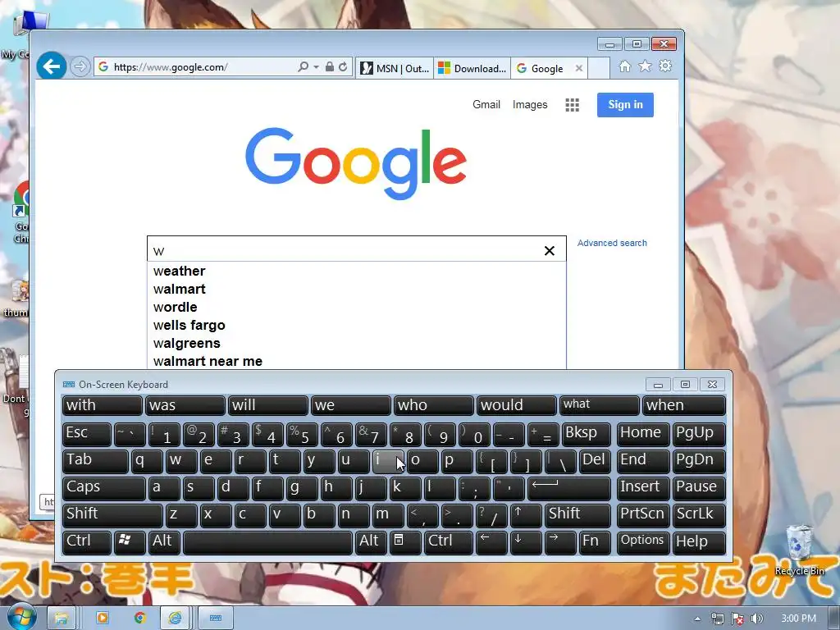This screenshot has width=840, height=630.
Task: Toggle the left Ctrl key
Action: 87,542
